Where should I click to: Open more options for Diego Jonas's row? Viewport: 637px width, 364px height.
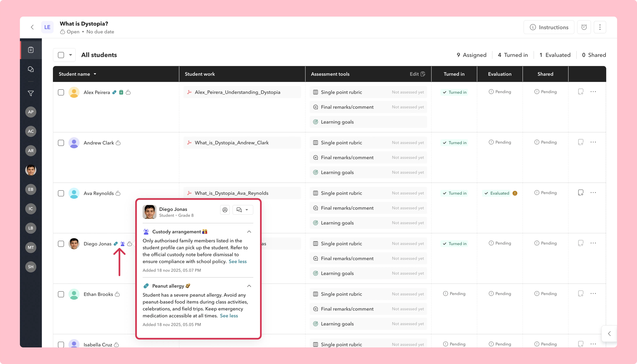593,243
